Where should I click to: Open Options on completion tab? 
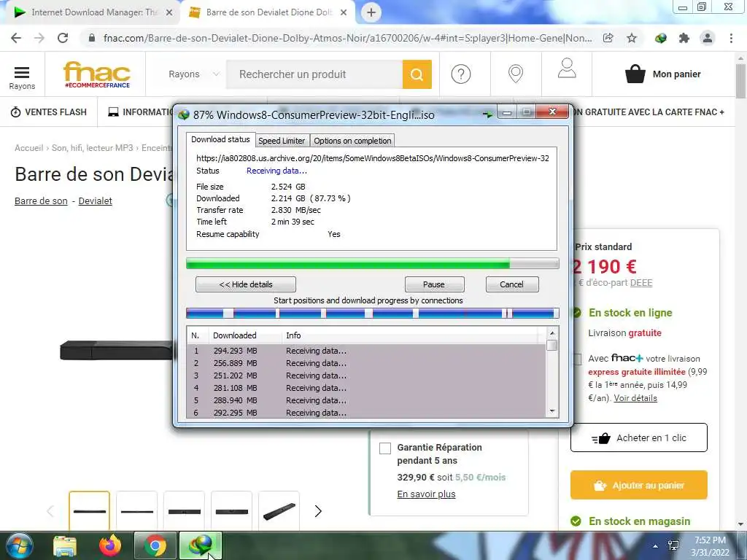352,141
